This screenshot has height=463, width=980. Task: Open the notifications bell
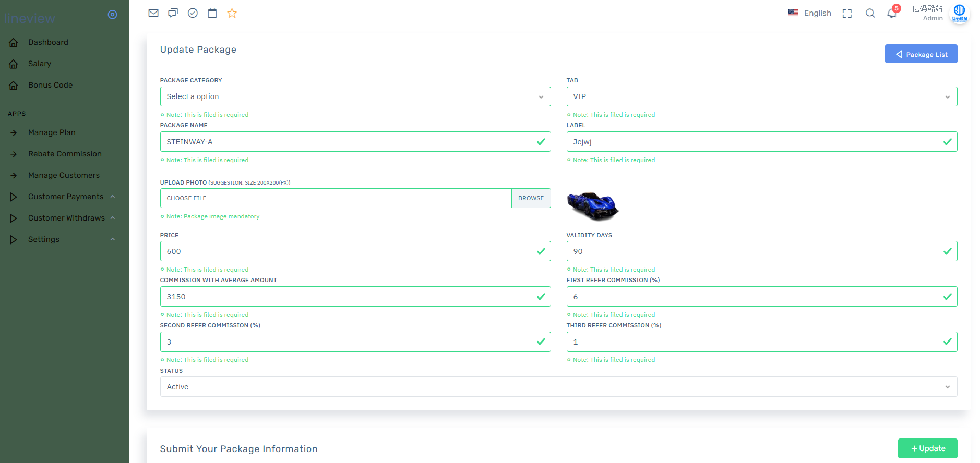892,14
